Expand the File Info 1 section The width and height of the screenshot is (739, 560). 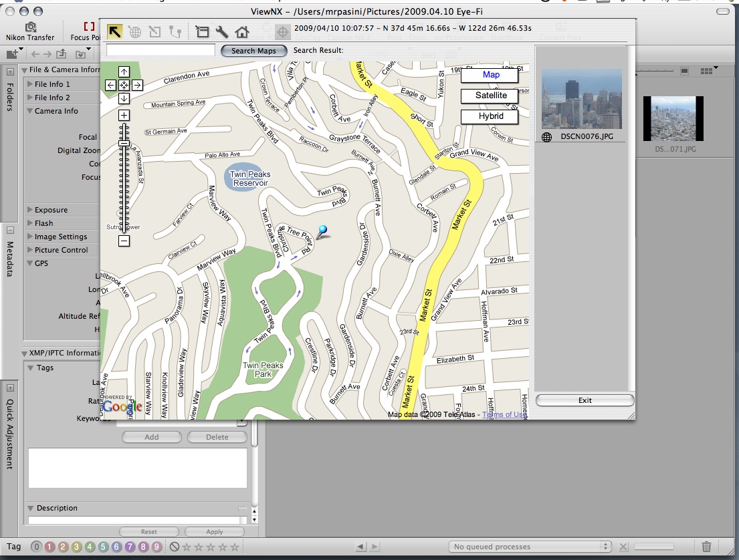tap(30, 84)
